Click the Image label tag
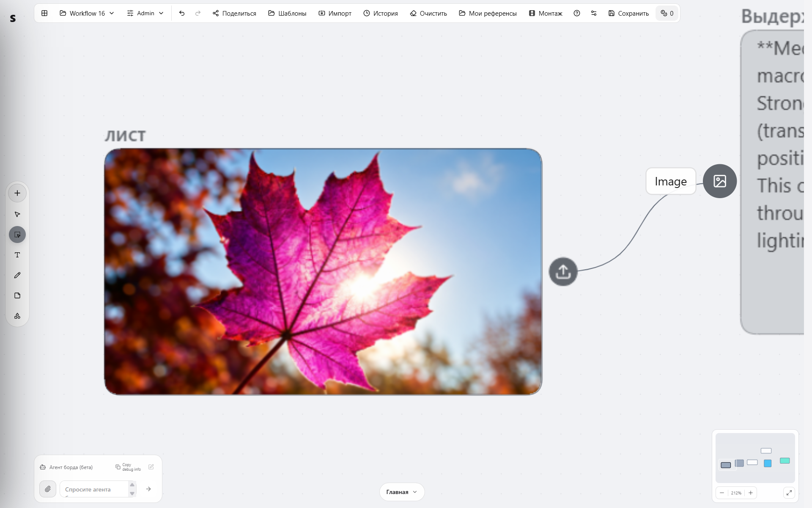The image size is (812, 508). point(671,181)
